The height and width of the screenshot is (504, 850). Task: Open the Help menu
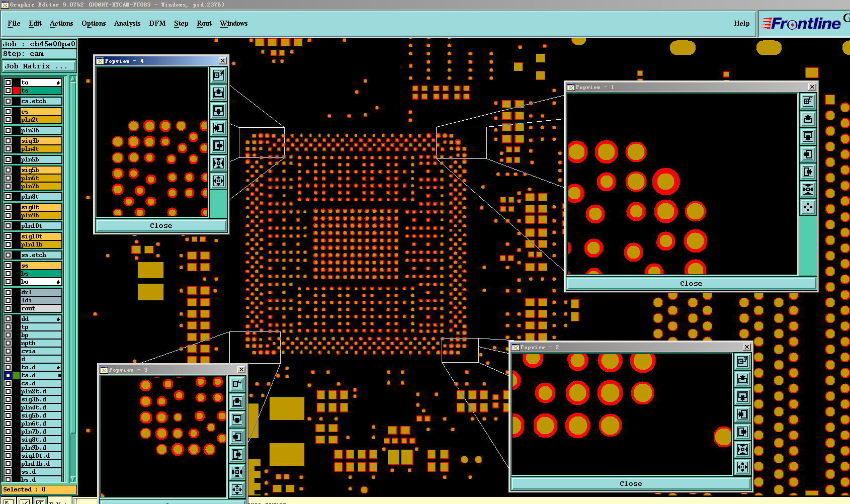point(742,23)
